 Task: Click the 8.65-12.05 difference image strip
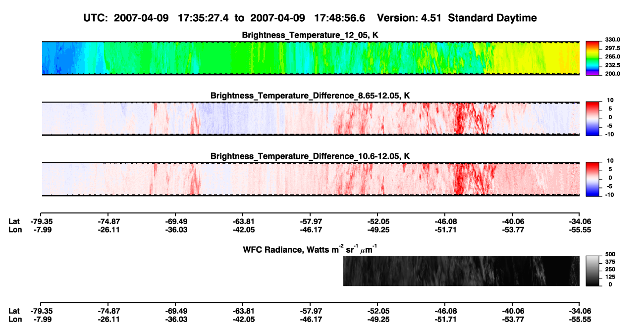pyautogui.click(x=311, y=119)
